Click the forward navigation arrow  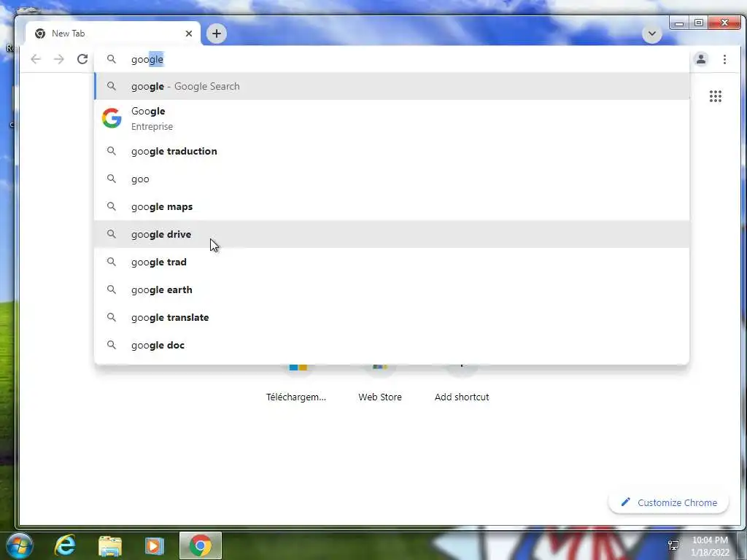click(x=59, y=59)
